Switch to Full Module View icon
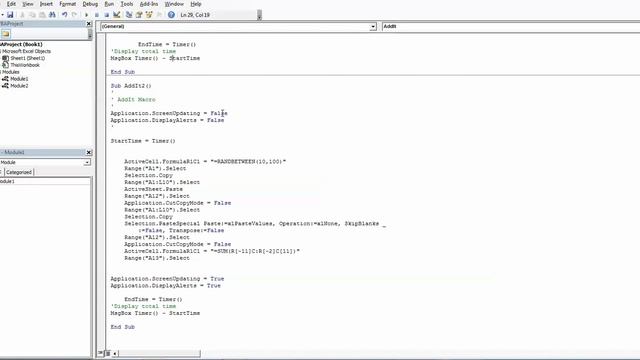Image resolution: width=640 pixels, height=360 pixels. (x=108, y=353)
